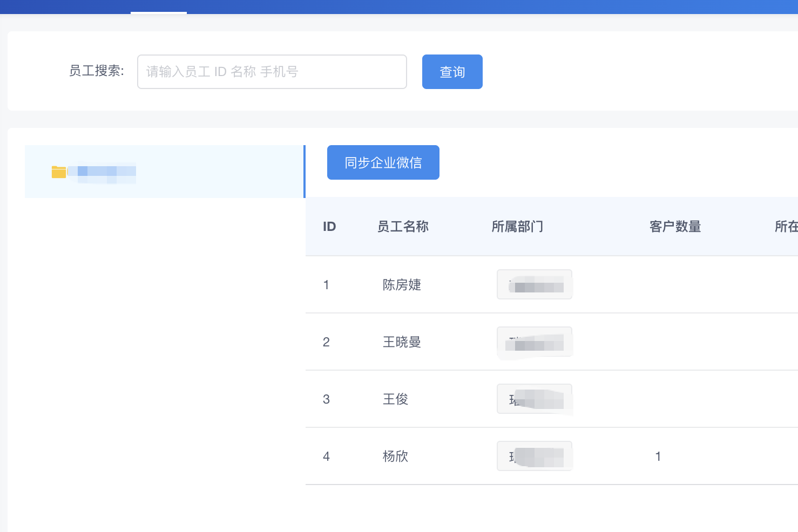Click the 所属部门 column header

(517, 227)
